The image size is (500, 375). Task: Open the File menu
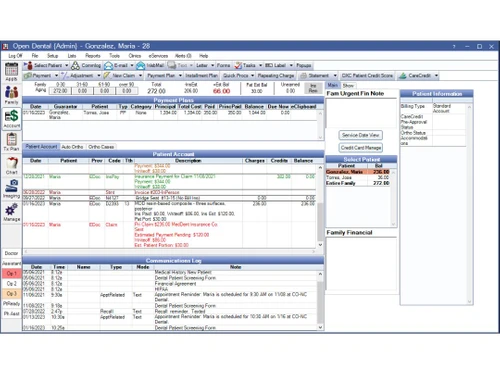point(35,56)
